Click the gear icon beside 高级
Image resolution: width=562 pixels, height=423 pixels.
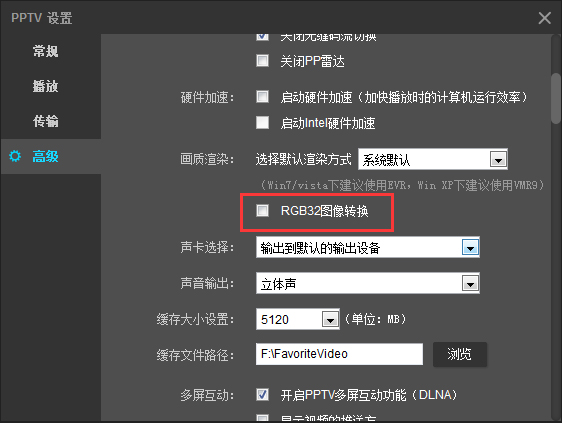15,156
